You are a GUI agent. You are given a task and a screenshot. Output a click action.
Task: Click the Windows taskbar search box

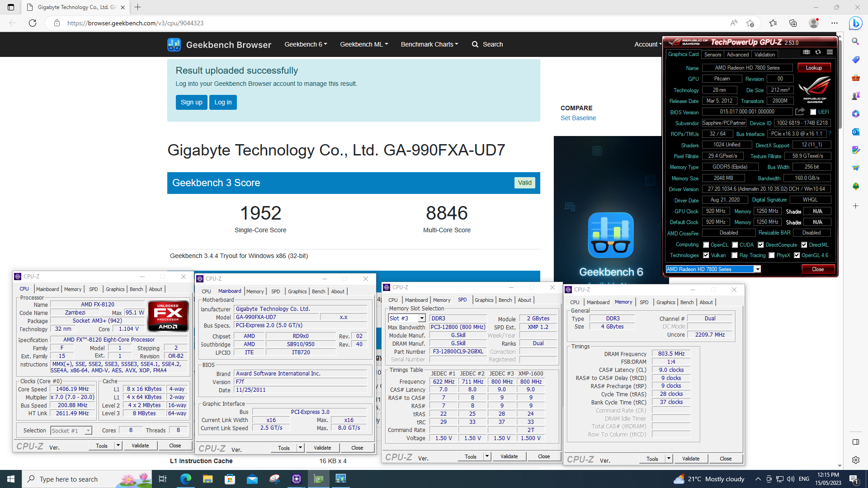pyautogui.click(x=87, y=479)
